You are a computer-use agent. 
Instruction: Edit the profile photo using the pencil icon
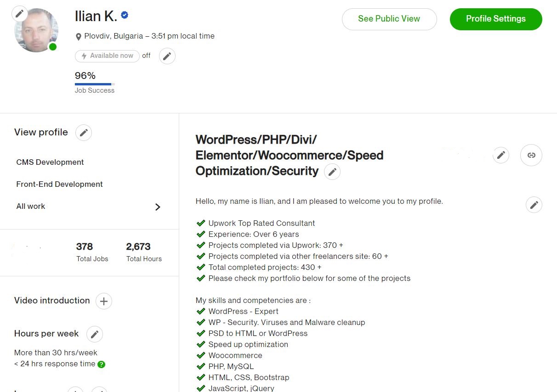point(19,13)
